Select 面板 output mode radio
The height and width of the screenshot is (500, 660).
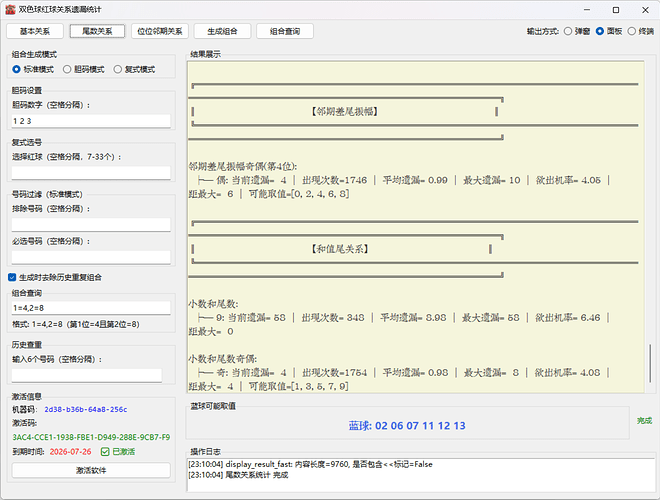click(600, 31)
